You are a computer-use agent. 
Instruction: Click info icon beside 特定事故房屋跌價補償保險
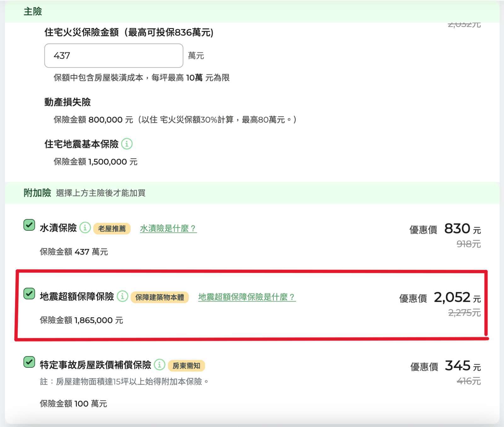coord(160,365)
